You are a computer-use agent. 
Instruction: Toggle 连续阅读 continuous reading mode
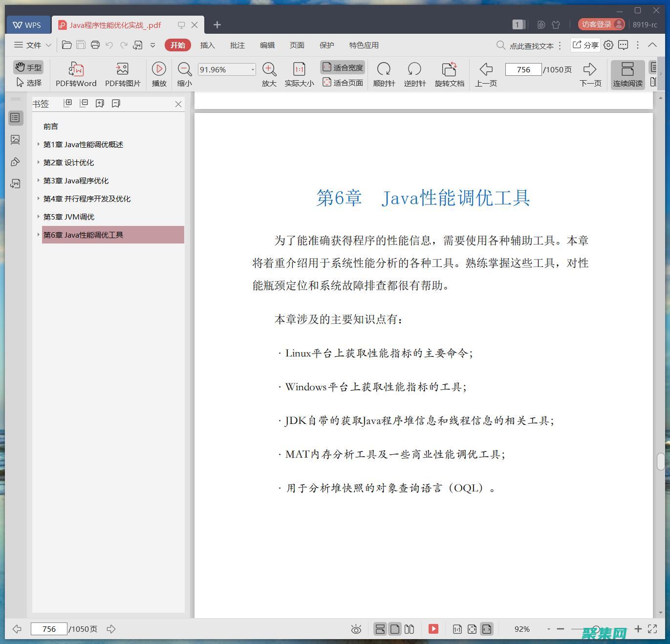(x=627, y=73)
